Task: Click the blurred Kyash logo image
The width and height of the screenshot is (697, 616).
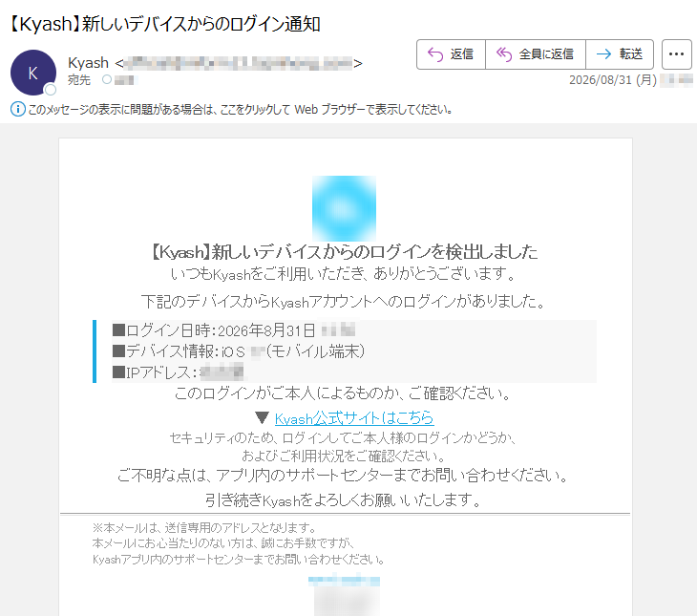Action: point(344,208)
